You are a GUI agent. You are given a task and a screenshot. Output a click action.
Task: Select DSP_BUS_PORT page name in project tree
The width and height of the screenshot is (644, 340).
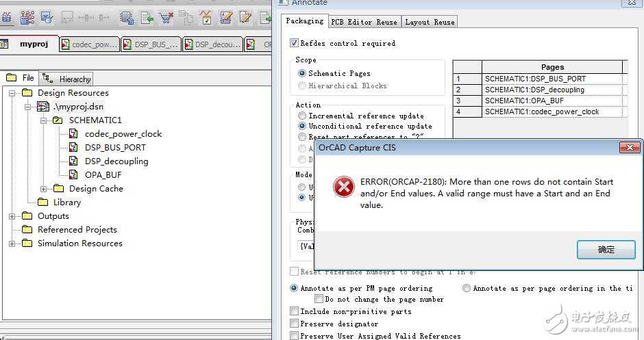115,147
